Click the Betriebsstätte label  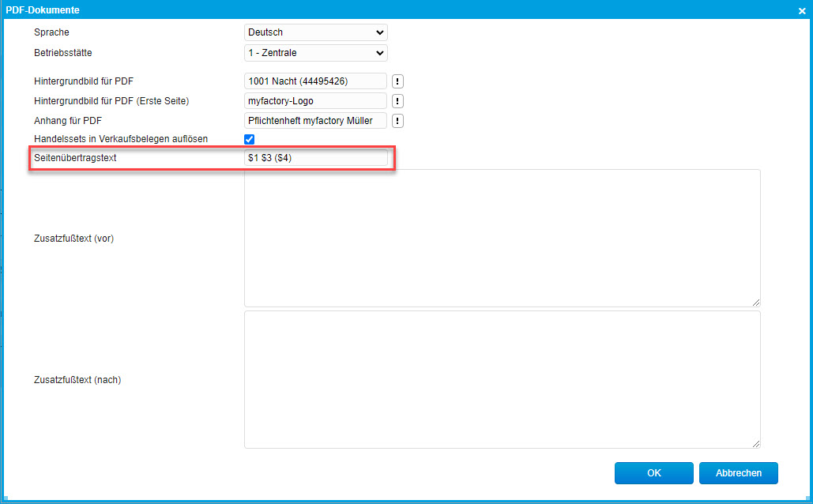[x=62, y=53]
